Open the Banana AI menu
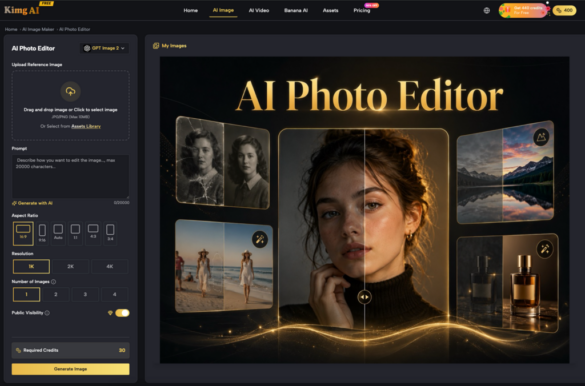 coord(296,10)
